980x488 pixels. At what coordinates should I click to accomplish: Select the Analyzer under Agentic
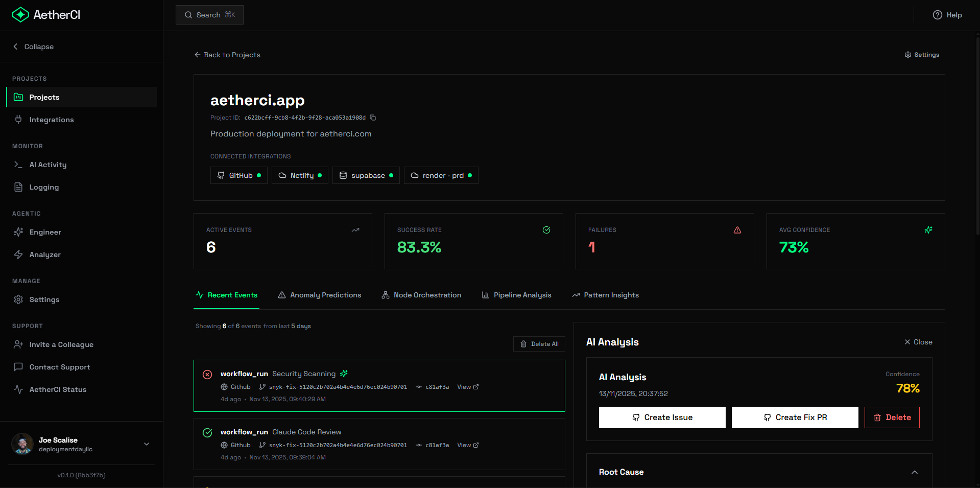(44, 254)
